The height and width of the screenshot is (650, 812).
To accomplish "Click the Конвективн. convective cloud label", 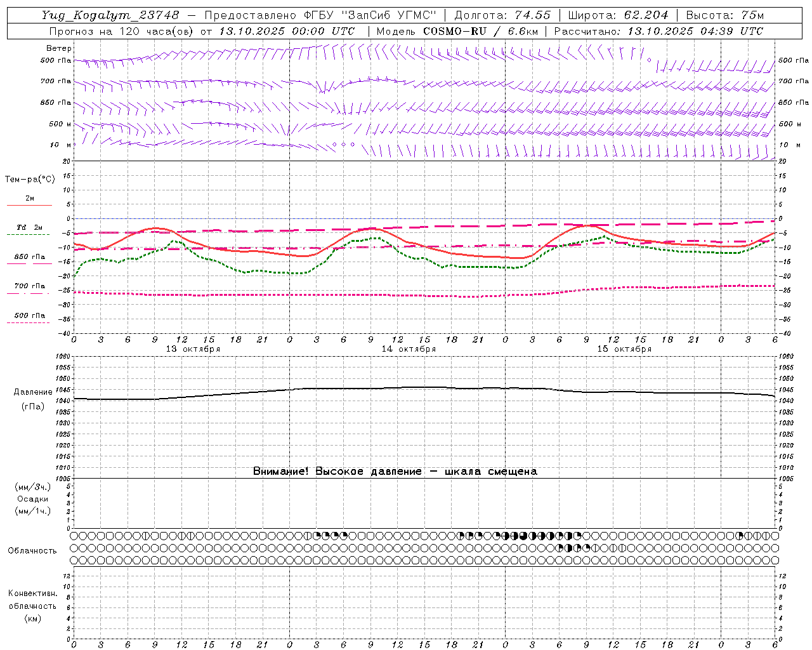I will (33, 594).
